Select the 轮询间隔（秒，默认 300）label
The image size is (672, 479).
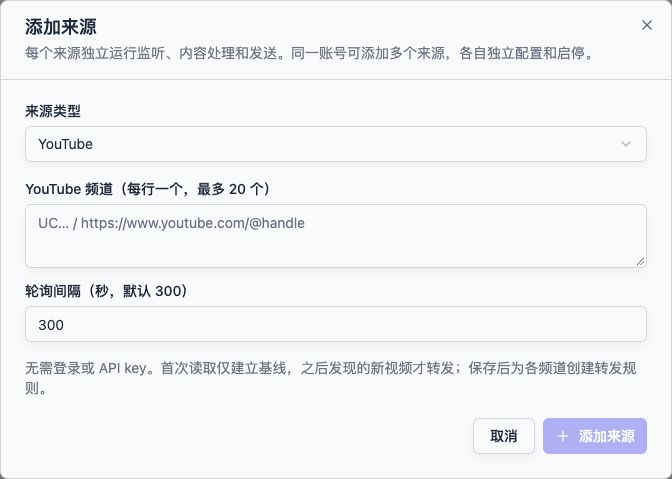(x=107, y=291)
